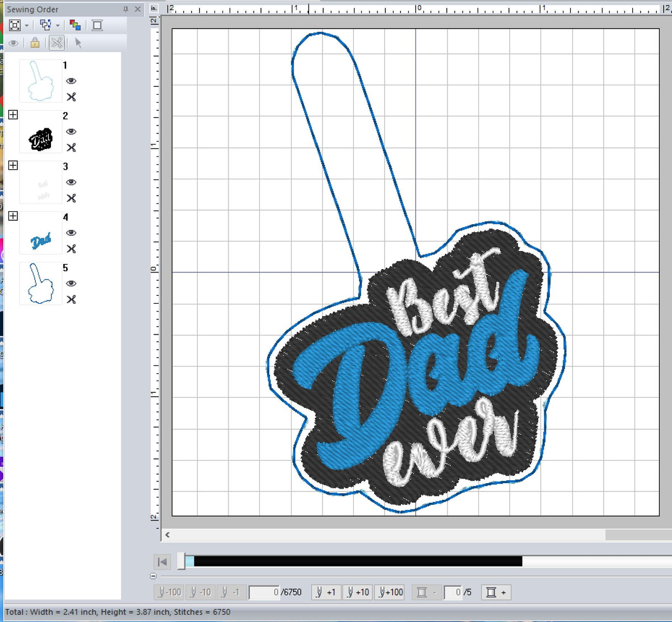Expand the step 2 tree item
The height and width of the screenshot is (622, 672).
(x=13, y=115)
